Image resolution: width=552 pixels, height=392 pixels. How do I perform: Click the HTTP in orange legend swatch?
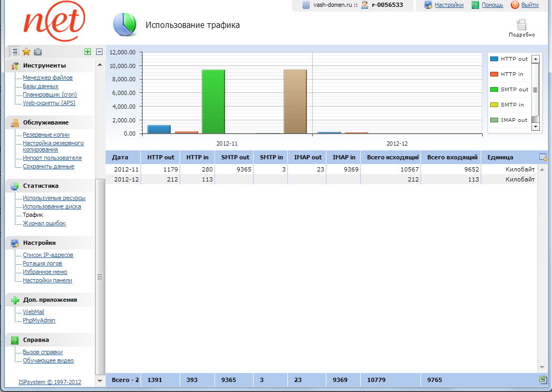click(x=494, y=74)
